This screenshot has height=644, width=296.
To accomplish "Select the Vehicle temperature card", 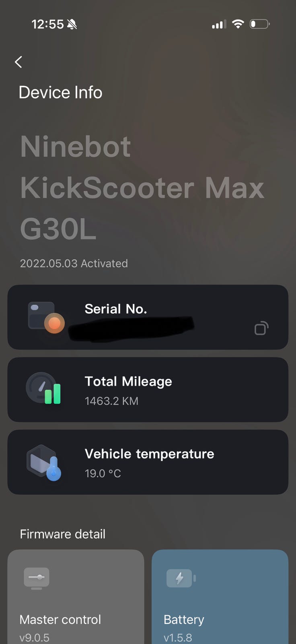I will [x=148, y=462].
